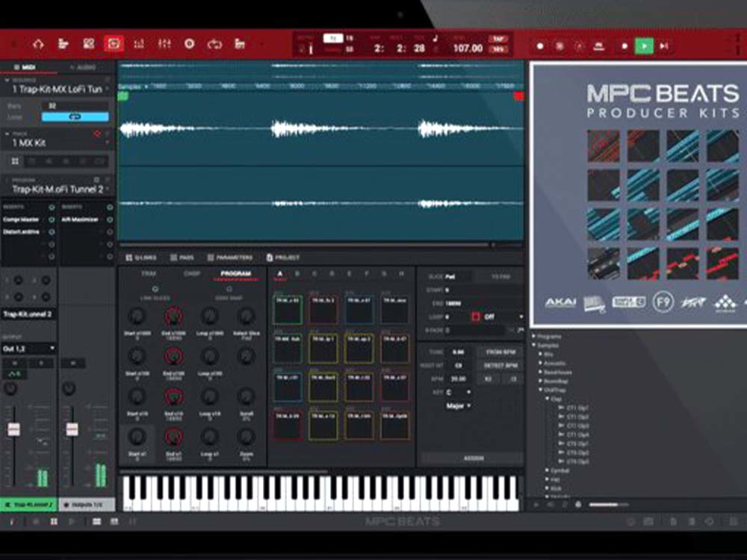Click the 107.00 BPM tempo value

(468, 49)
